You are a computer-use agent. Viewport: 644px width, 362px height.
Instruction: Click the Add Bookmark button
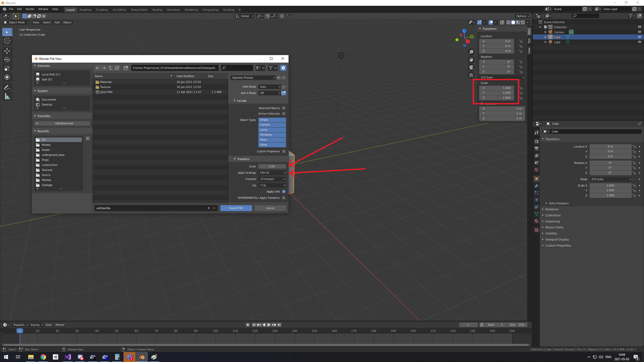point(62,123)
